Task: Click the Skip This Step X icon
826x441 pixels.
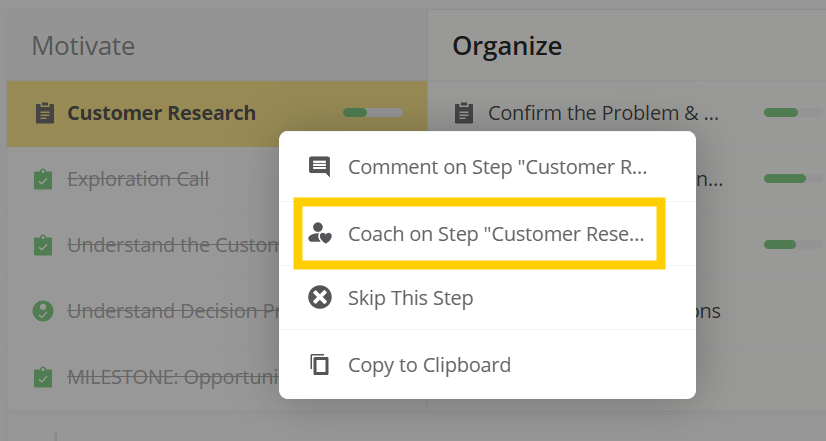Action: pyautogui.click(x=320, y=297)
